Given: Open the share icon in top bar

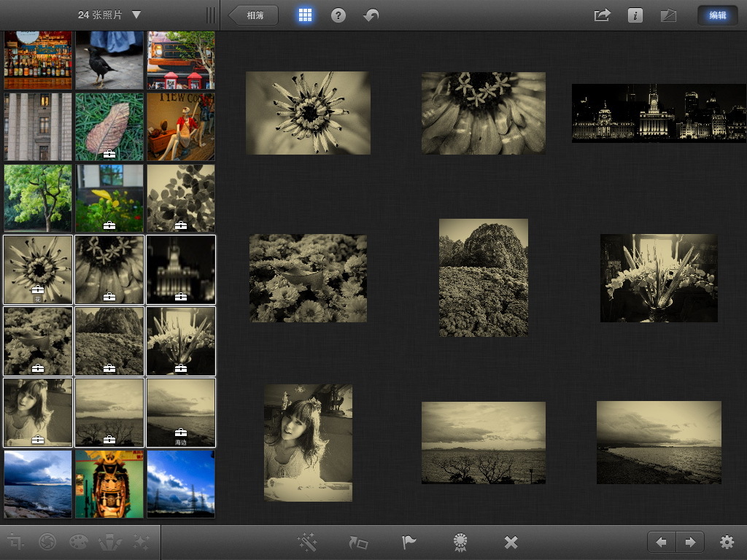Looking at the screenshot, I should coord(602,15).
